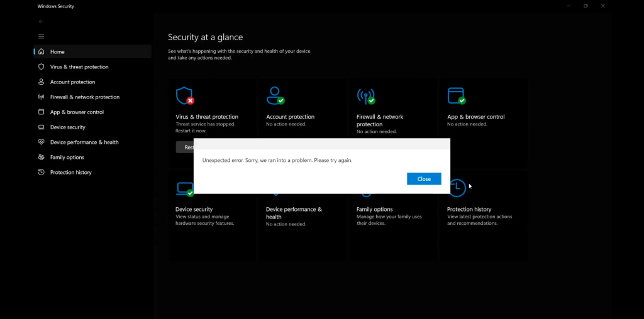
Task: Open Device performance & health sidebar item
Action: coord(93,143)
